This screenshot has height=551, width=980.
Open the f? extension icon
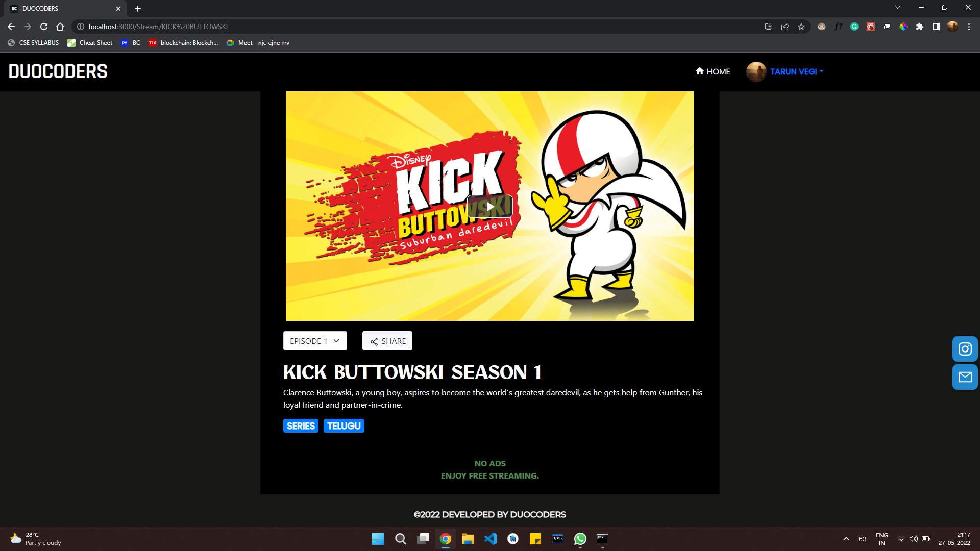[x=838, y=27]
